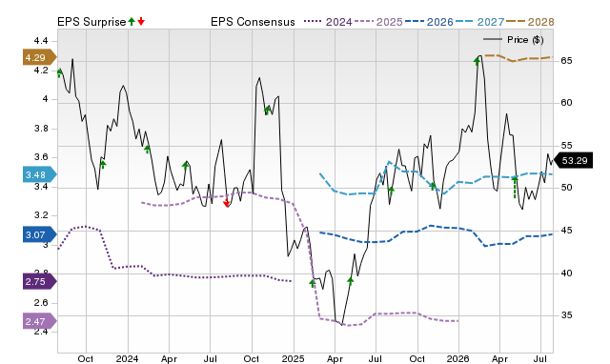Click the 65 label on the price axis
The width and height of the screenshot is (610, 364).
(566, 61)
